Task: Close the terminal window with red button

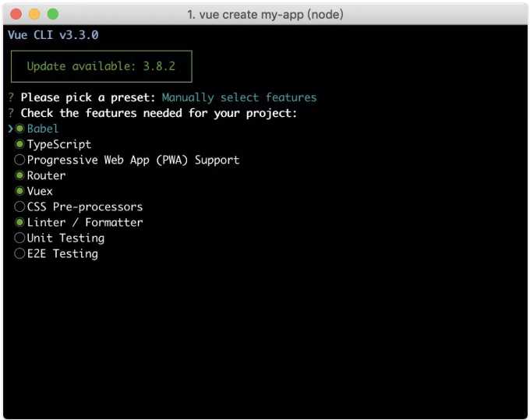Action: point(17,14)
